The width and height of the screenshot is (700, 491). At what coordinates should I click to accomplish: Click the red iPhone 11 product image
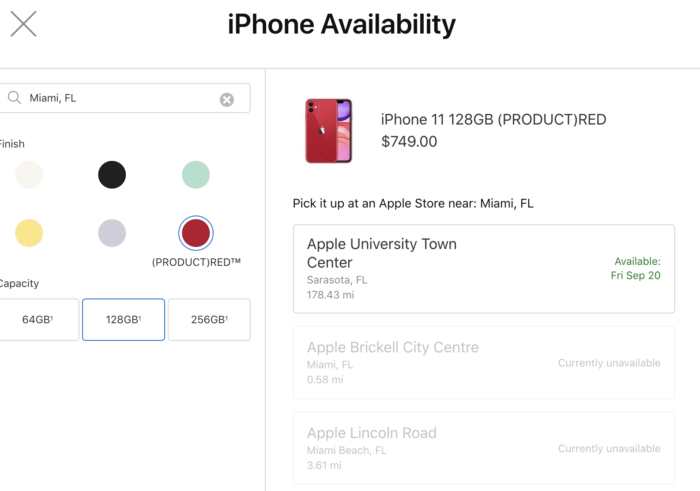[x=329, y=131]
